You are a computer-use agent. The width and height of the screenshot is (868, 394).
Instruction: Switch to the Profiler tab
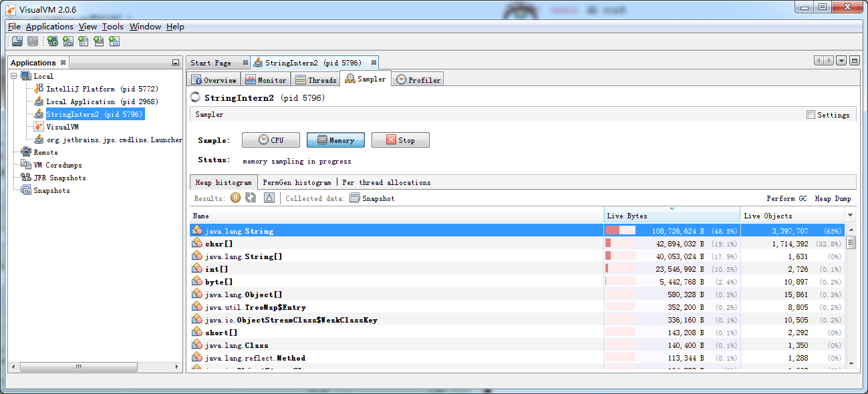click(418, 79)
